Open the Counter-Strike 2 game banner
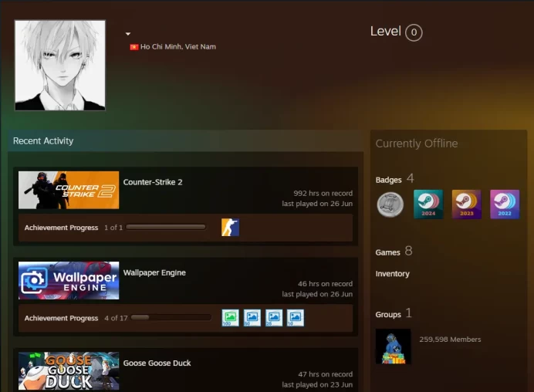This screenshot has height=392, width=534. coord(69,190)
